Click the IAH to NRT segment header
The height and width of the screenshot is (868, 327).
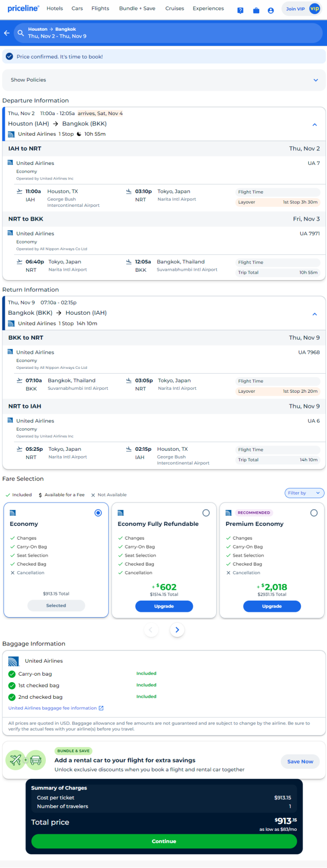[163, 149]
